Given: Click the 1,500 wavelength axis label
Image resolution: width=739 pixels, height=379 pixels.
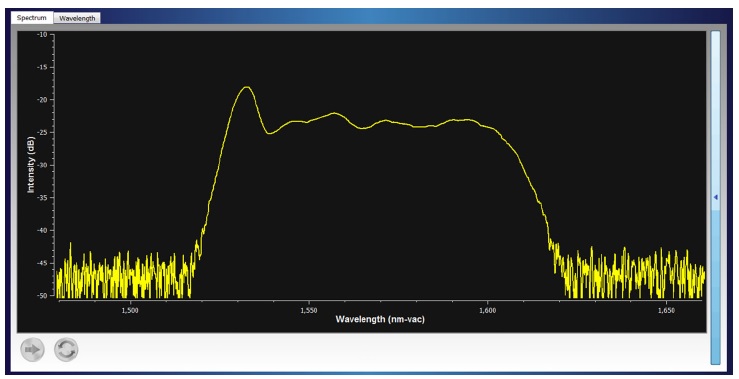Looking at the screenshot, I should [130, 311].
